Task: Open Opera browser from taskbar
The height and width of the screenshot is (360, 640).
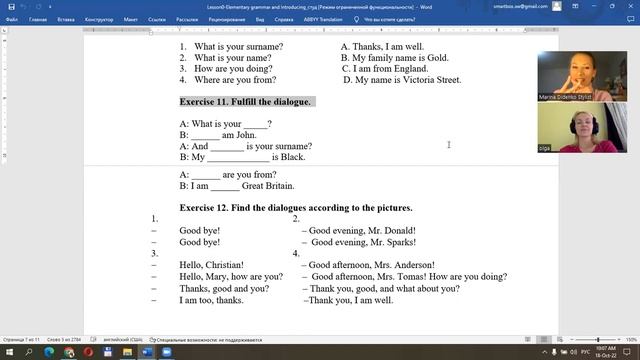Action: pos(88,352)
